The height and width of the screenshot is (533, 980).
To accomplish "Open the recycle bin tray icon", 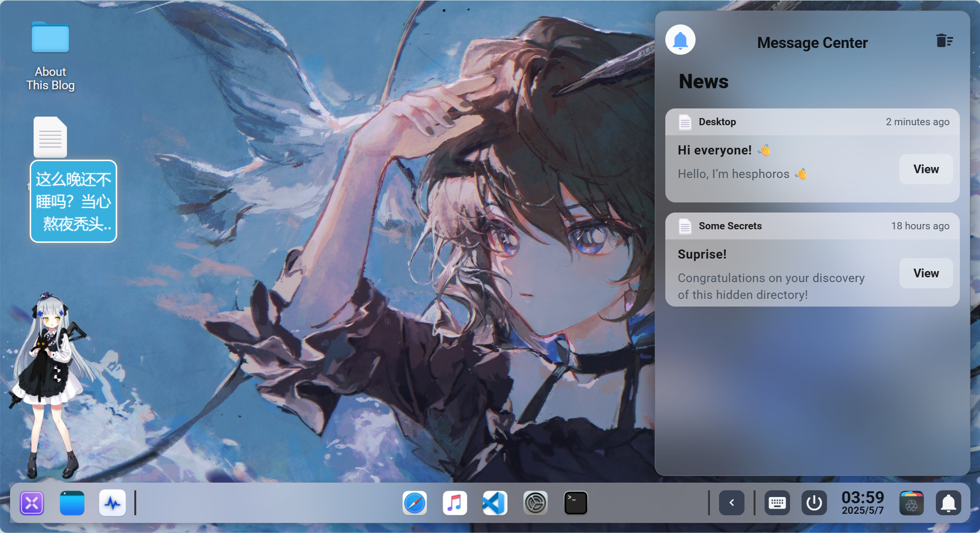I will [x=911, y=503].
